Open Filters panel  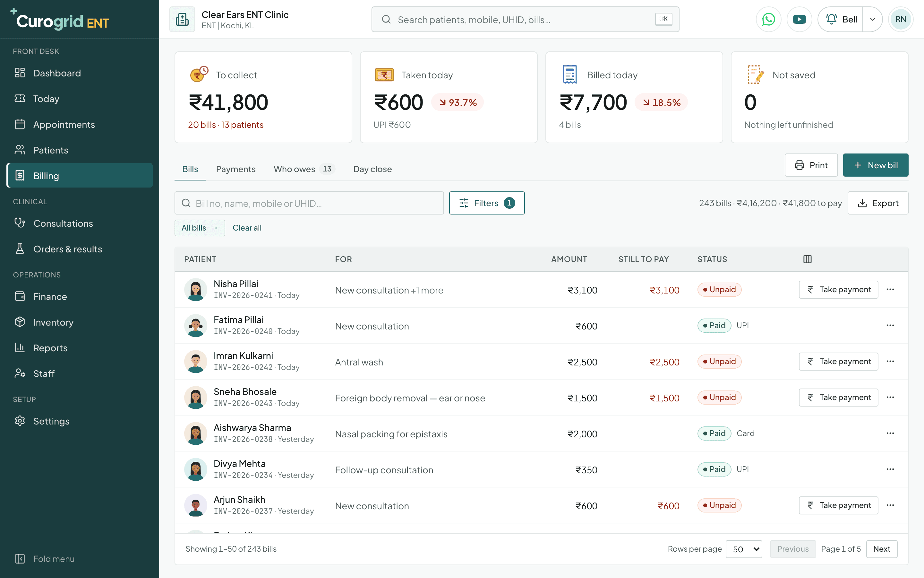pos(487,203)
